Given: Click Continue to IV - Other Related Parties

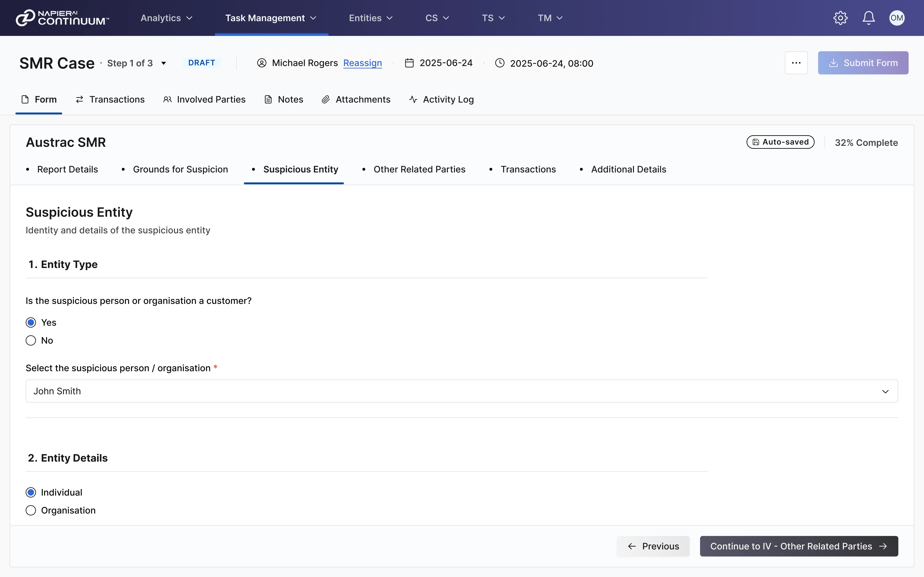Looking at the screenshot, I should point(798,546).
